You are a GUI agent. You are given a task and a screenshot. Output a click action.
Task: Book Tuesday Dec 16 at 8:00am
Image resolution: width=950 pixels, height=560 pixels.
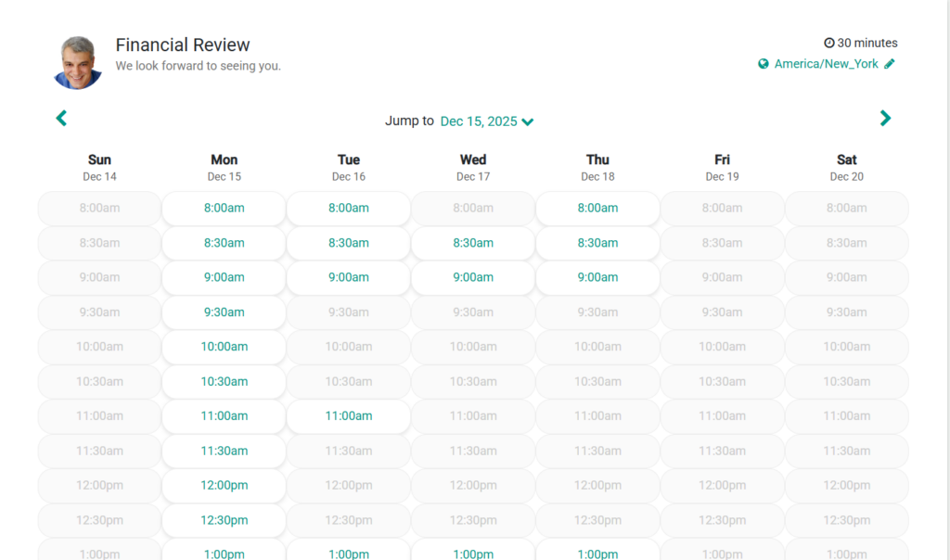(x=349, y=209)
